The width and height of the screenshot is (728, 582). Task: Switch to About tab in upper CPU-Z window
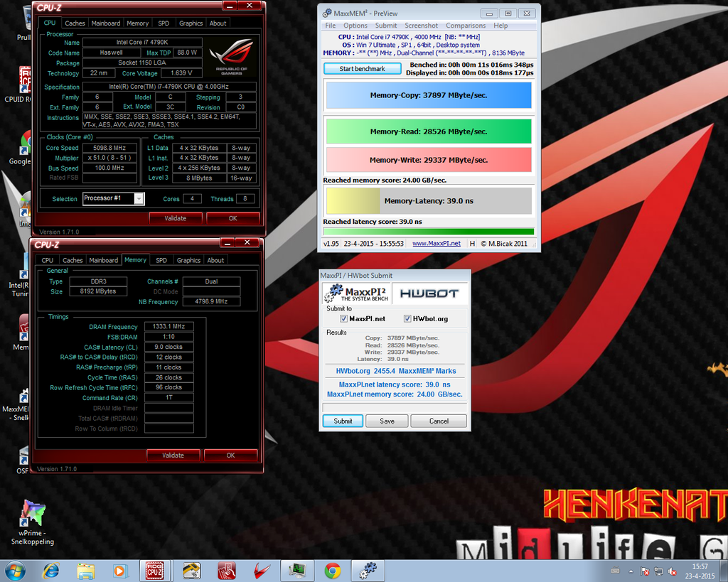click(218, 23)
